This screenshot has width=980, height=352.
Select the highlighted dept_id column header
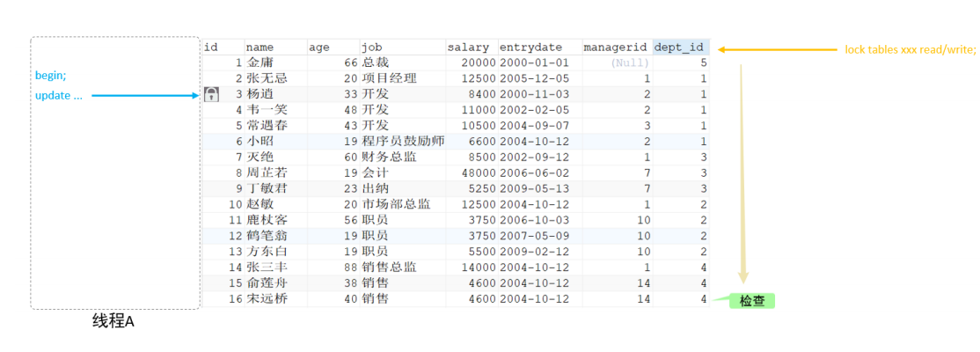point(681,48)
